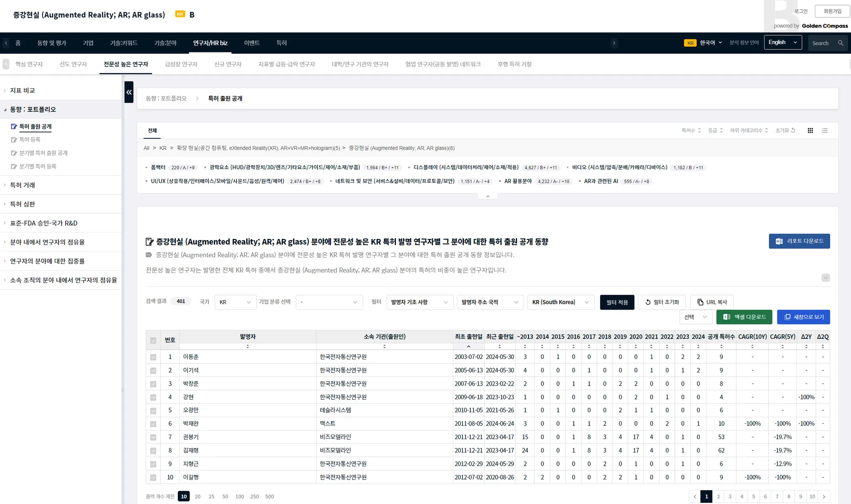Open the 급성장 연구자 tab

[x=181, y=64]
